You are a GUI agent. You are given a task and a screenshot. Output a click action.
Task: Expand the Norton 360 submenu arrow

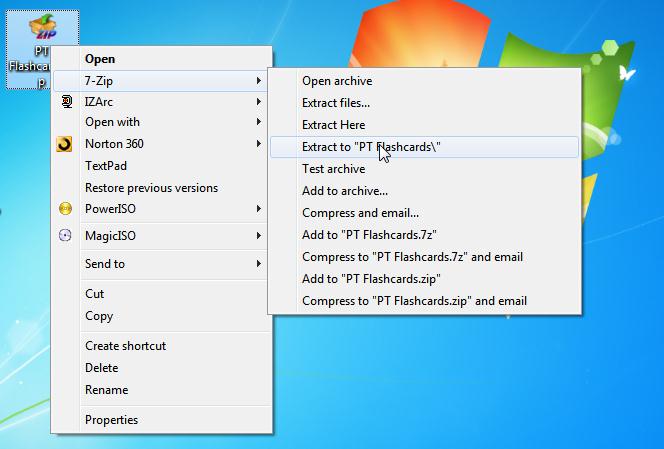coord(258,144)
